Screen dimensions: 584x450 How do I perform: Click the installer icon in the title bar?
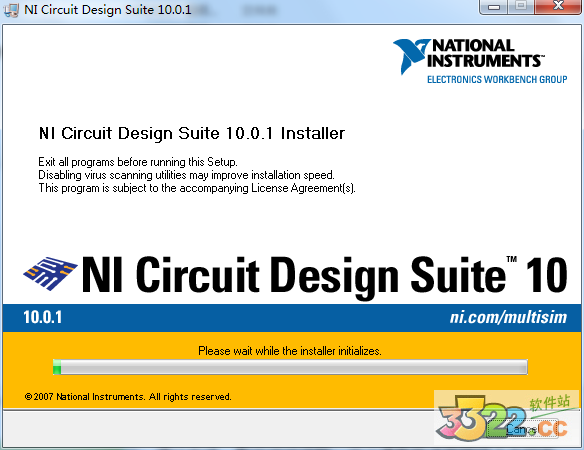point(11,10)
